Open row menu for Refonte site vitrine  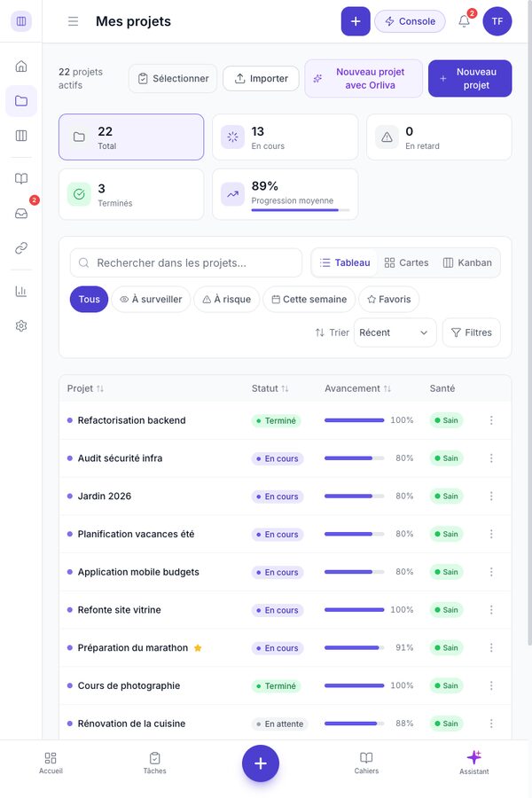coord(491,610)
